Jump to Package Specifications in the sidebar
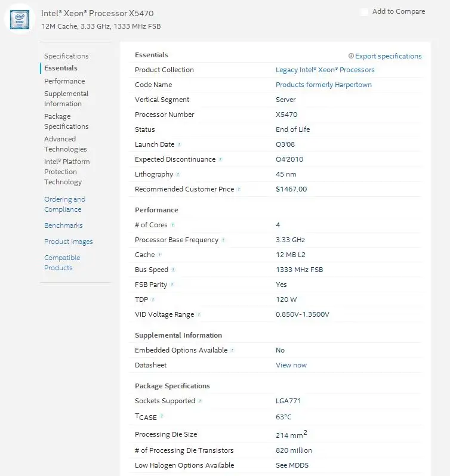The height and width of the screenshot is (476, 450). pos(66,122)
